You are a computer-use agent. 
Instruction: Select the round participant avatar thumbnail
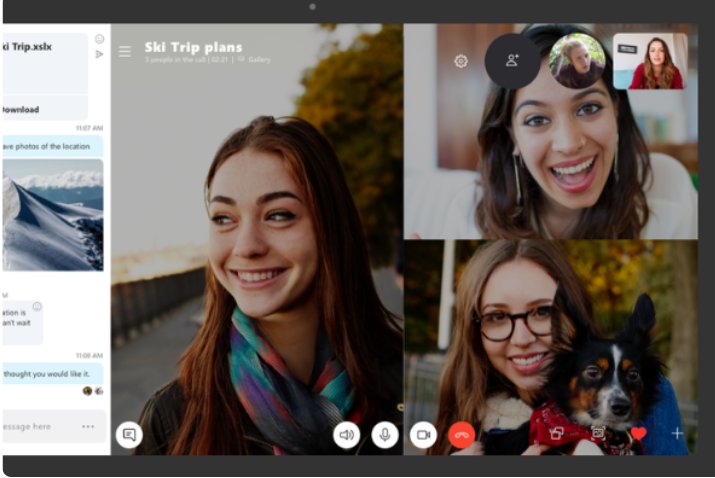point(577,61)
